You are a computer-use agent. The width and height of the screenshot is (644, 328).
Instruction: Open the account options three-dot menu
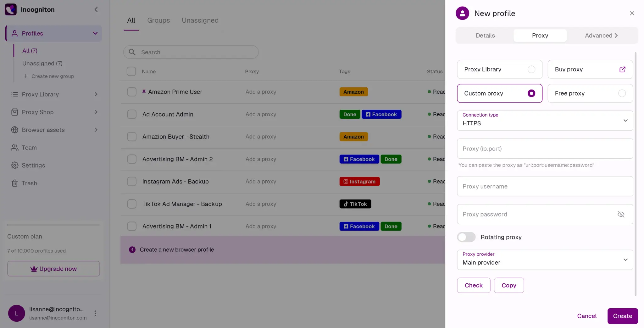95,313
